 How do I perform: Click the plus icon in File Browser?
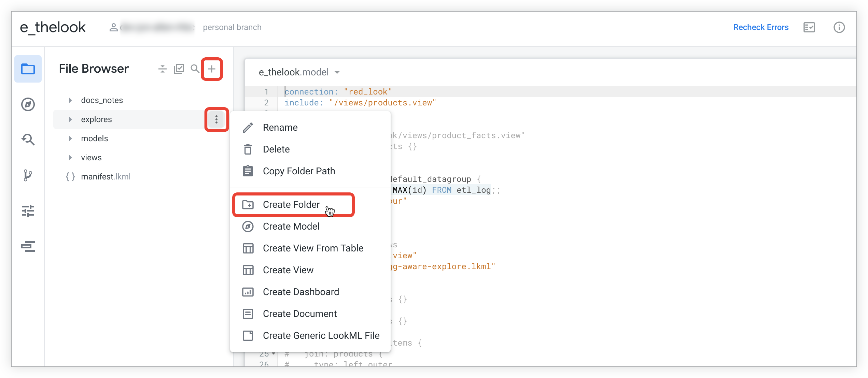coord(212,69)
